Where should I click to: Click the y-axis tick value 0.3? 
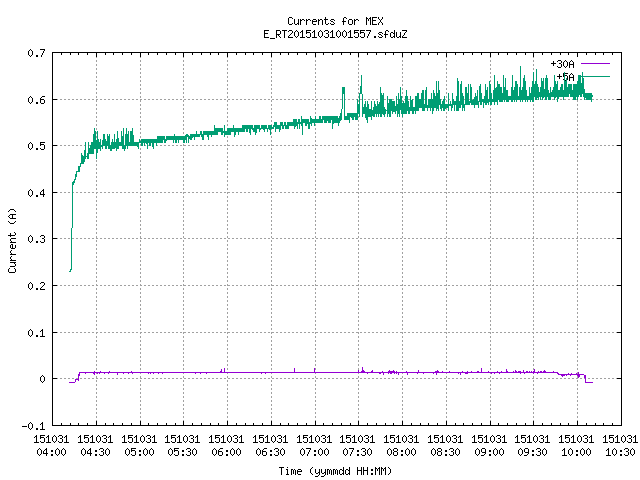(x=36, y=239)
